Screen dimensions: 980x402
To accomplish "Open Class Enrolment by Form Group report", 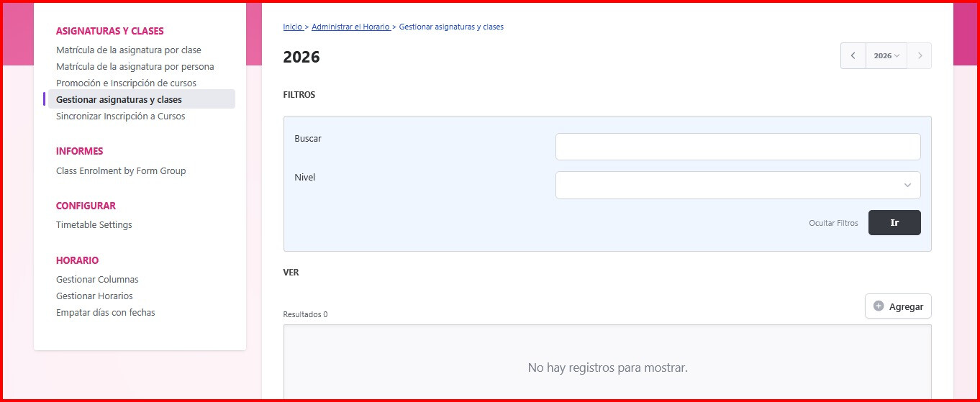I will pos(121,171).
